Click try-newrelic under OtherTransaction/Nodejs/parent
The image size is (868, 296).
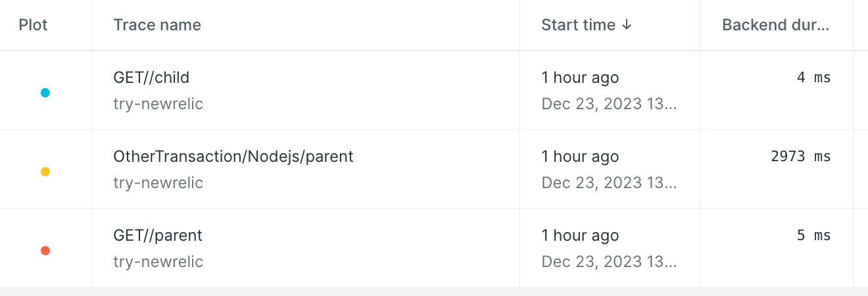pyautogui.click(x=158, y=183)
